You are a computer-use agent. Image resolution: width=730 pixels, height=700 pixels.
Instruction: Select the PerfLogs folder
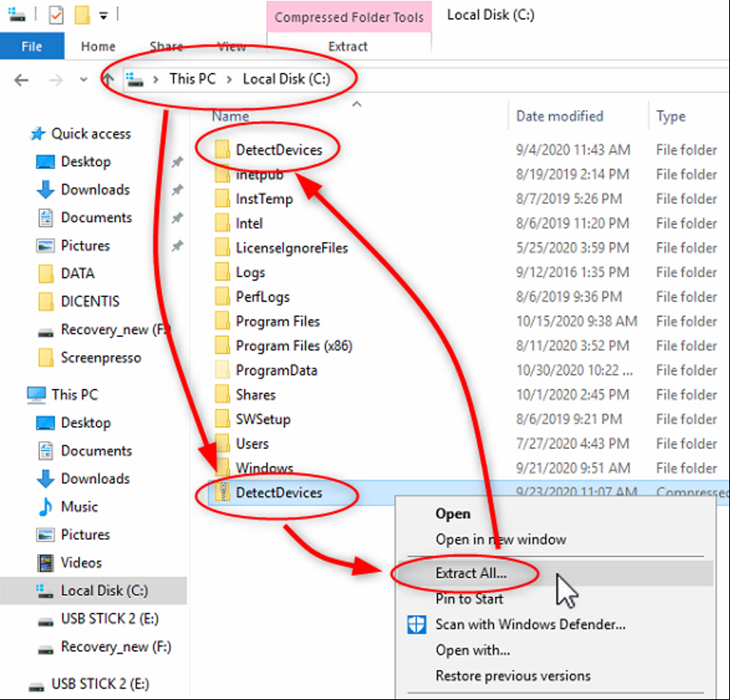point(263,297)
